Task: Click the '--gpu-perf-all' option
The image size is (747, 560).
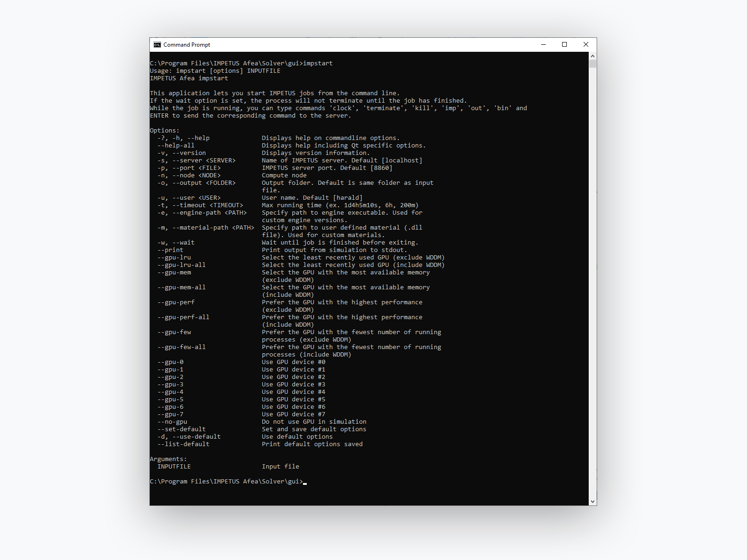Action: click(x=183, y=317)
